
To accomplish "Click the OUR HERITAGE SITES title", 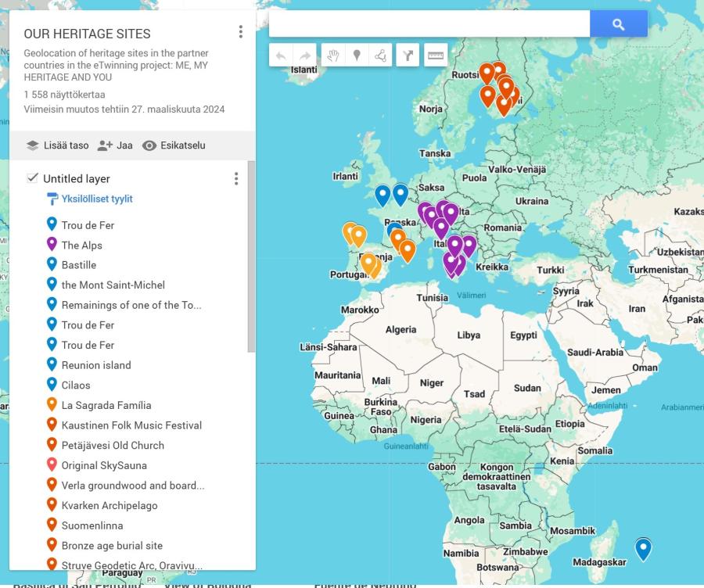I will tap(87, 34).
